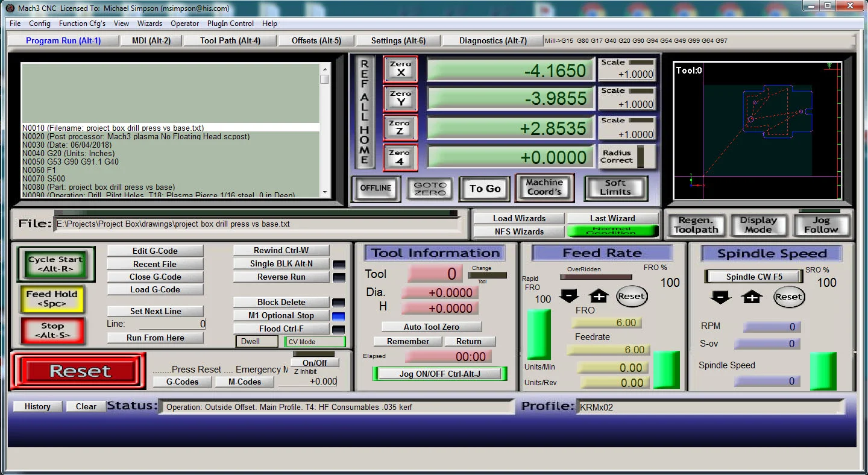
Task: Click the Display Mode button
Action: 758,225
